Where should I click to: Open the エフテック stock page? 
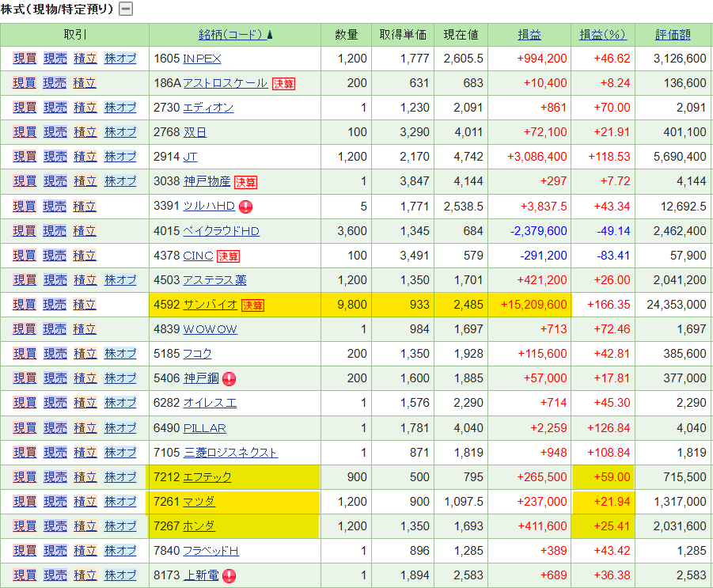pyautogui.click(x=207, y=477)
